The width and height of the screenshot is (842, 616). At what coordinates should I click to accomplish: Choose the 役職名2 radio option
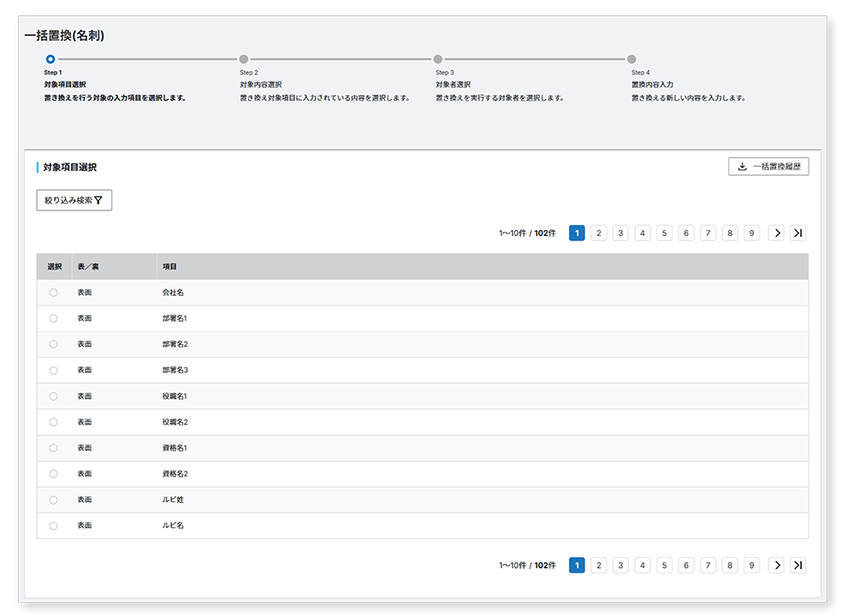(x=53, y=422)
